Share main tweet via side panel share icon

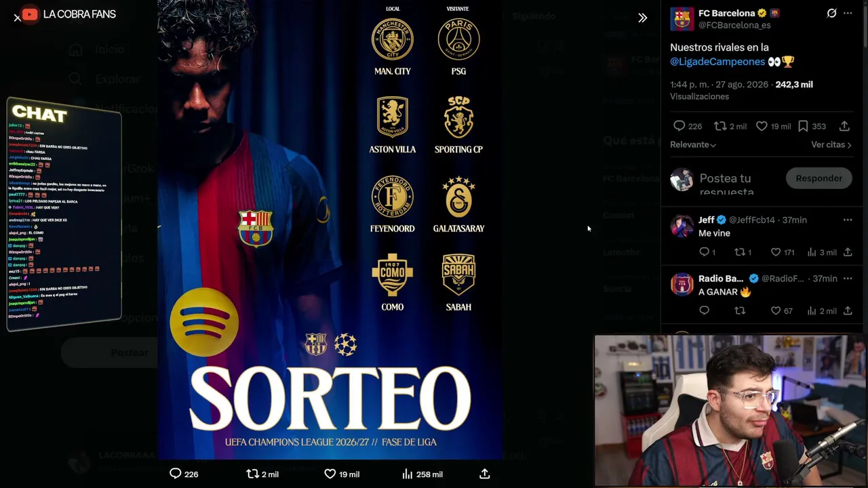[844, 126]
